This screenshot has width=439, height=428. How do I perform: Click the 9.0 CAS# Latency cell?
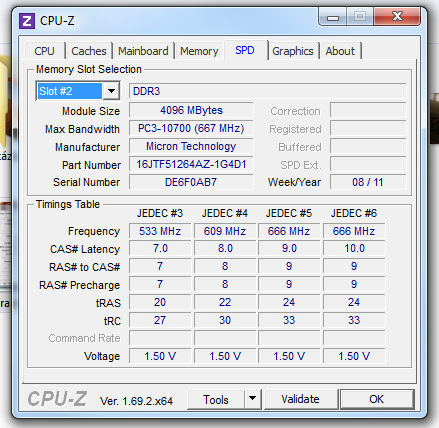pyautogui.click(x=289, y=248)
